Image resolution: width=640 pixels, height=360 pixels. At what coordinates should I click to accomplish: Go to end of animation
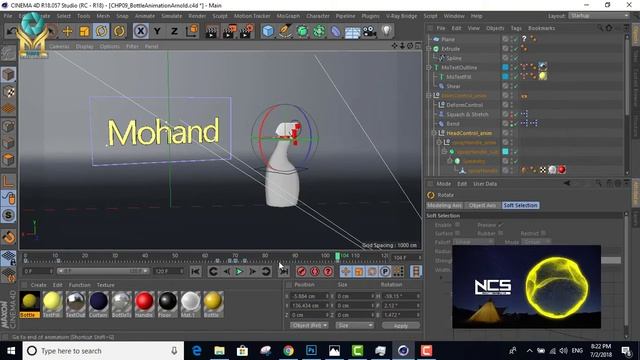point(284,271)
